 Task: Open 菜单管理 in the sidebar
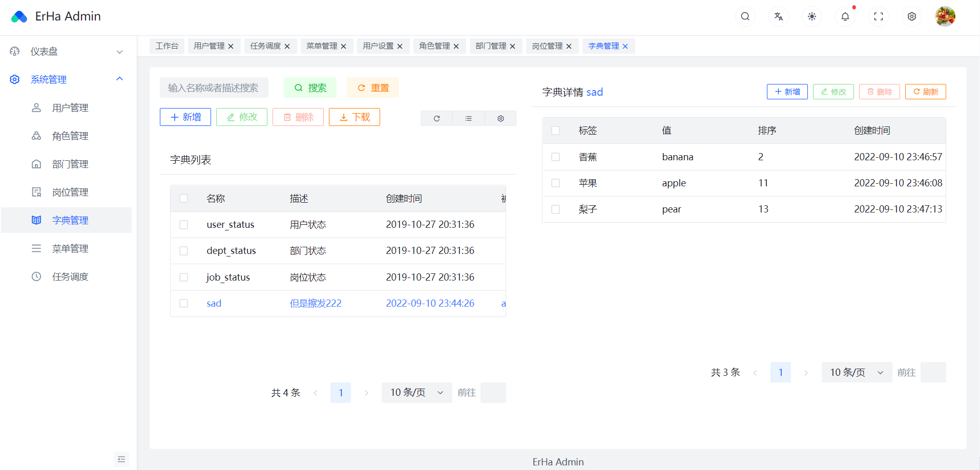point(67,248)
